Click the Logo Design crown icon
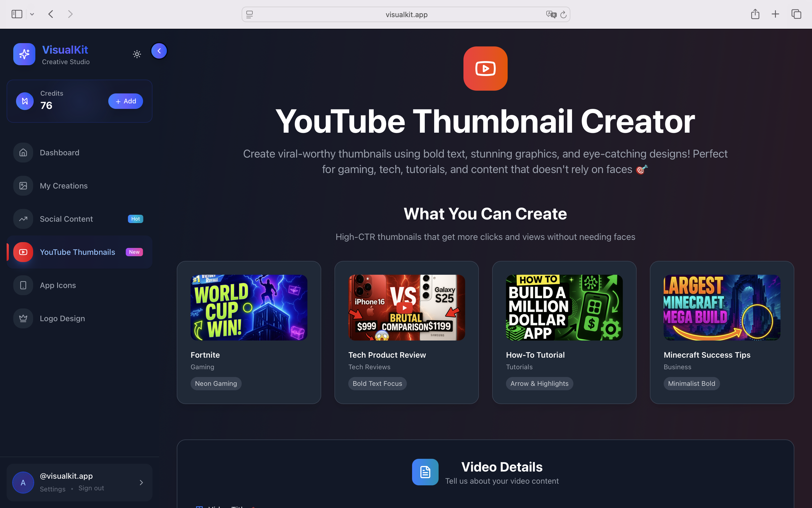The width and height of the screenshot is (812, 508). pyautogui.click(x=23, y=318)
